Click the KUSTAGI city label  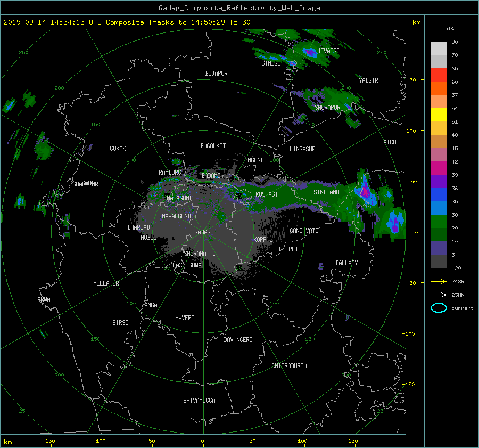pyautogui.click(x=267, y=194)
